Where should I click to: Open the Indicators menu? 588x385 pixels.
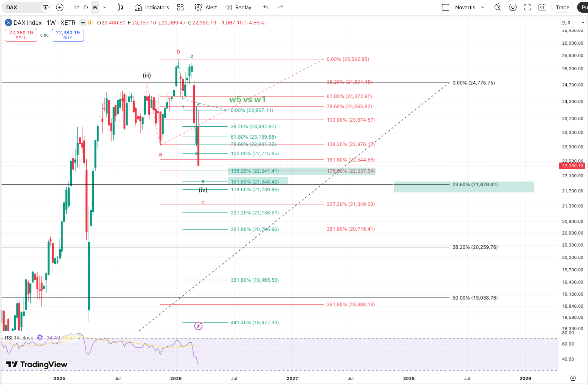point(152,7)
